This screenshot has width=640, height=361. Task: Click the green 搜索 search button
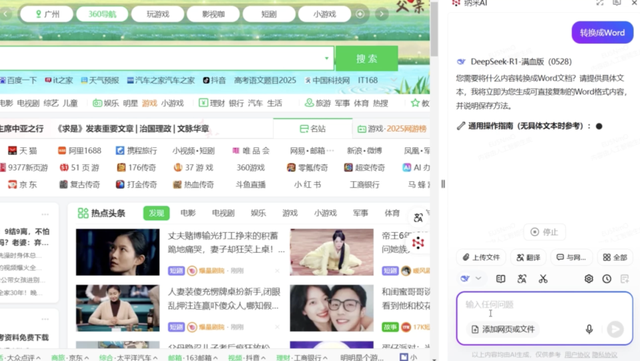[367, 58]
